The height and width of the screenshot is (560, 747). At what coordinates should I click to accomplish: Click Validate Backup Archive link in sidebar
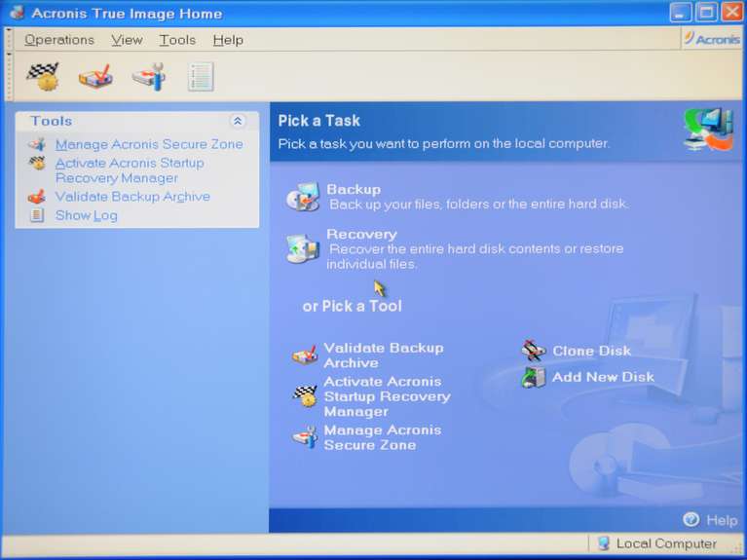[132, 197]
